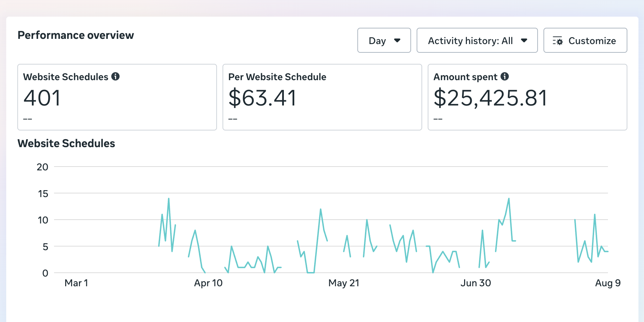
Task: Click the Mar 1 axis label
Action: coord(76,283)
